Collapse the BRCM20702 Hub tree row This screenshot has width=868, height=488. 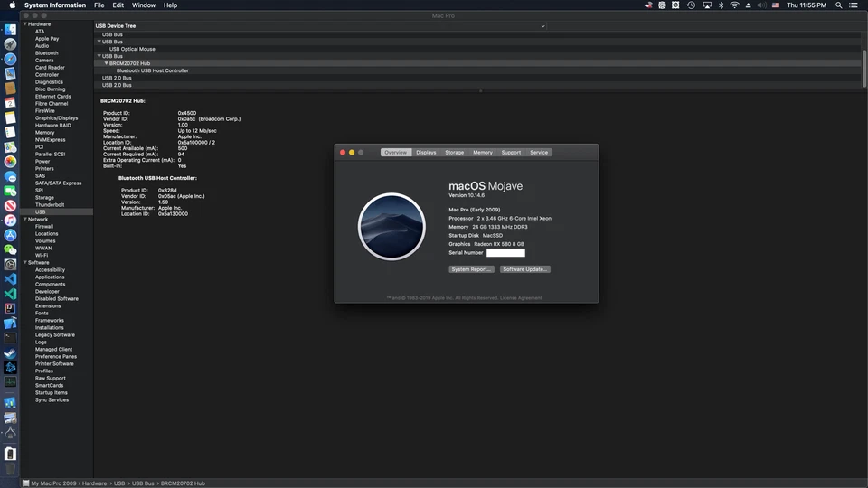(106, 63)
